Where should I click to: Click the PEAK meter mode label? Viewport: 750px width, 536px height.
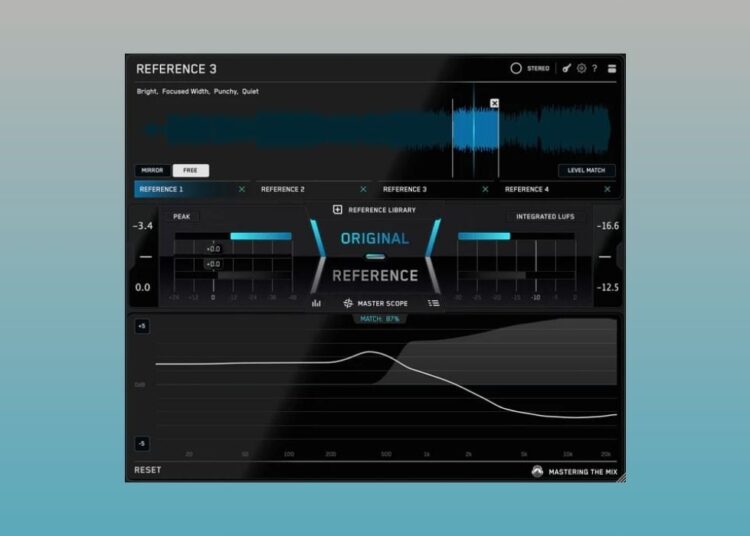click(181, 217)
